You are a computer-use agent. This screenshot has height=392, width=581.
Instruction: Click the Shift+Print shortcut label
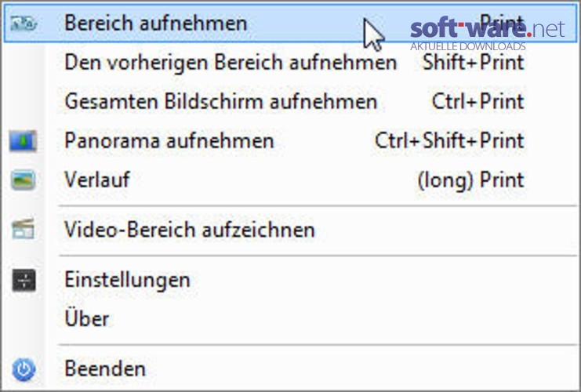(x=474, y=62)
